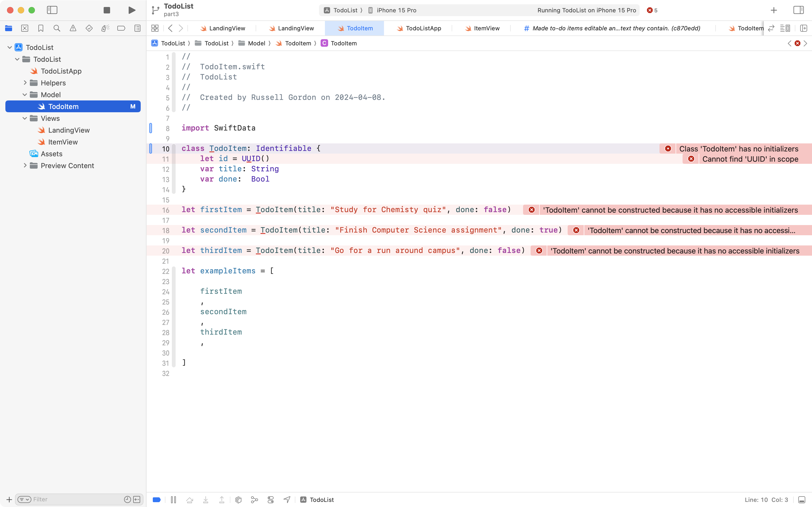Expand the Preview Content folder
The width and height of the screenshot is (812, 507).
[25, 166]
